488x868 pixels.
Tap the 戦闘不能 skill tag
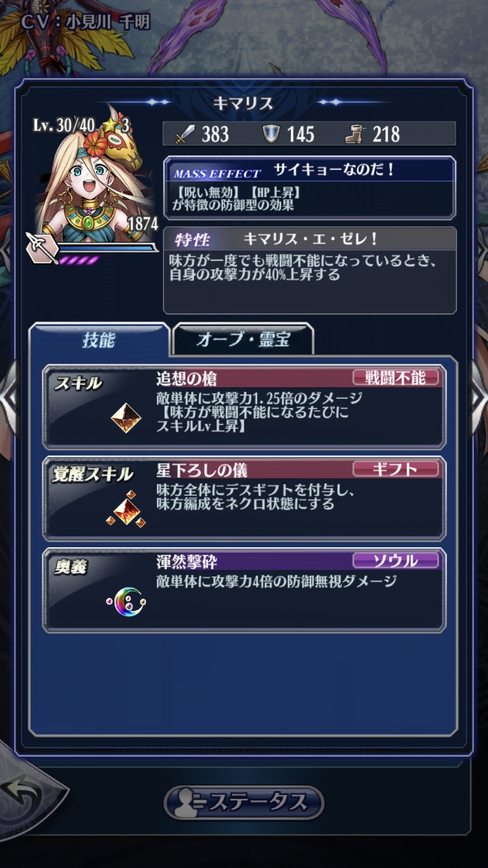coord(396,378)
